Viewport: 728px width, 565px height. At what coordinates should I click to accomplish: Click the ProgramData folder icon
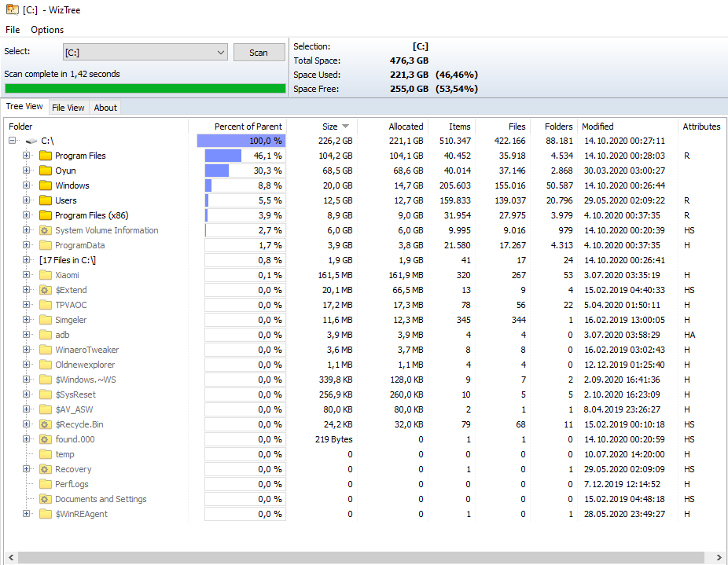[x=45, y=245]
